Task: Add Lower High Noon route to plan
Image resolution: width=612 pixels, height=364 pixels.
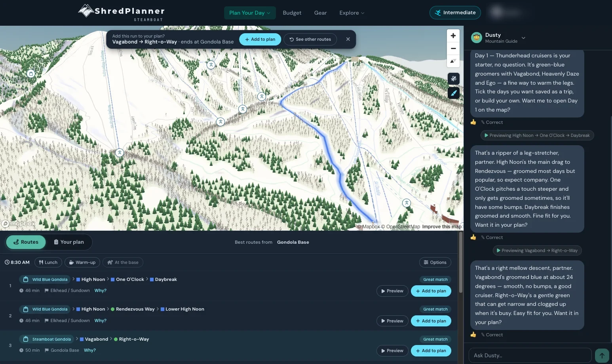Action: 431,321
